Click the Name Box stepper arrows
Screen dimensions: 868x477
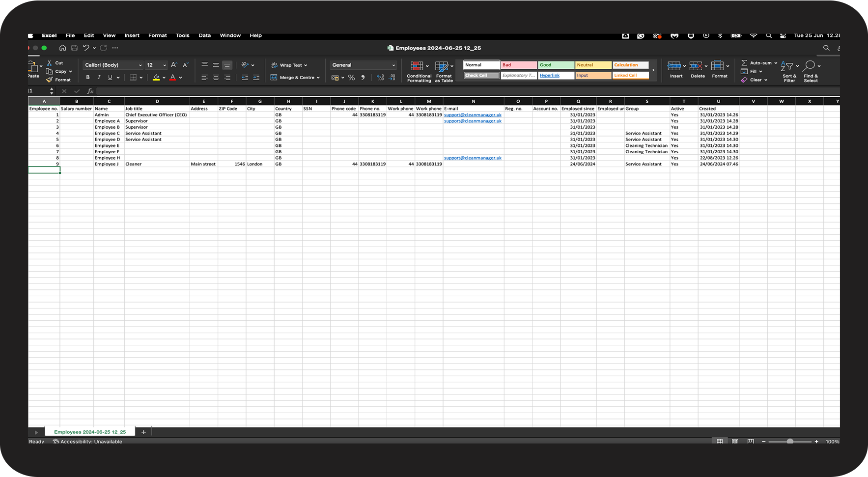(52, 91)
